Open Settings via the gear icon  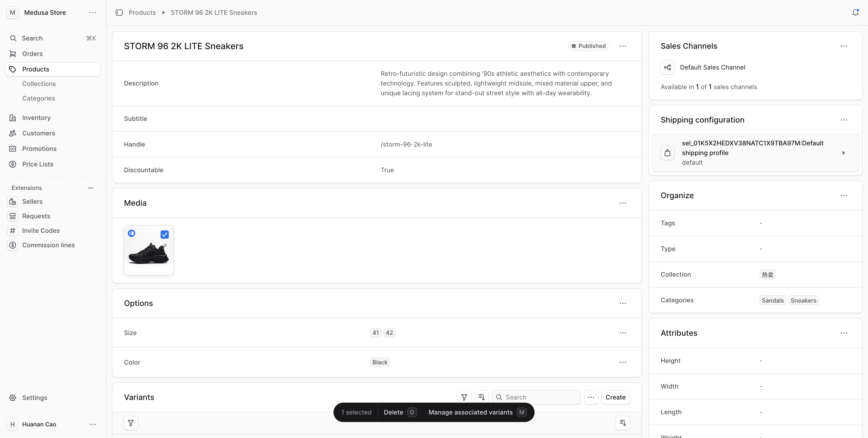point(13,398)
